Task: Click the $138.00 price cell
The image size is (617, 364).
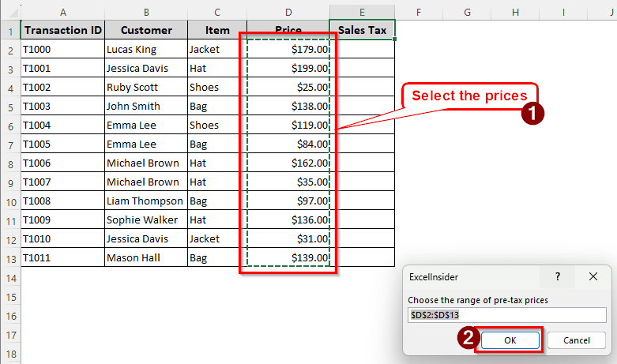Action: (x=288, y=106)
